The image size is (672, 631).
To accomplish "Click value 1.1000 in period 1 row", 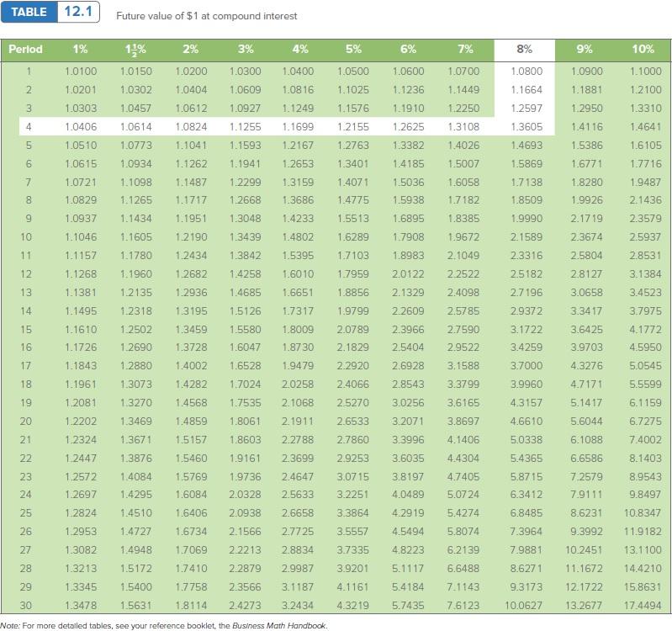I will pyautogui.click(x=645, y=72).
